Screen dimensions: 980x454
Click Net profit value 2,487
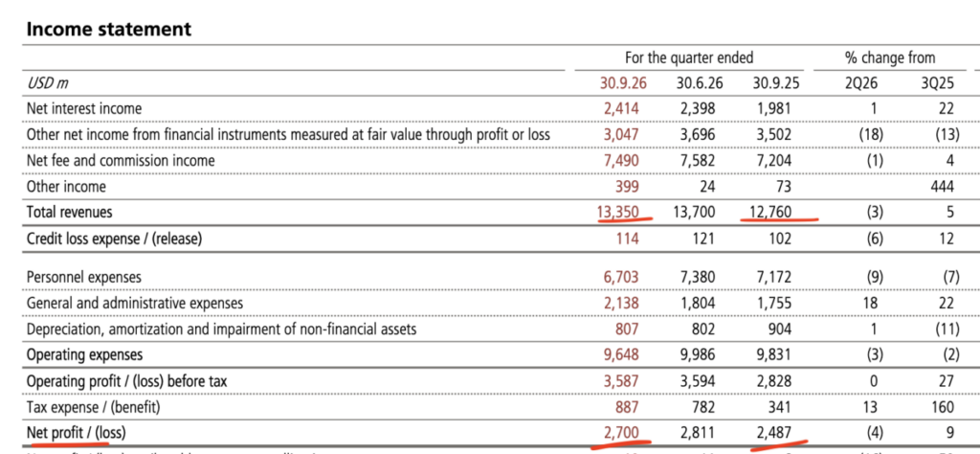773,432
